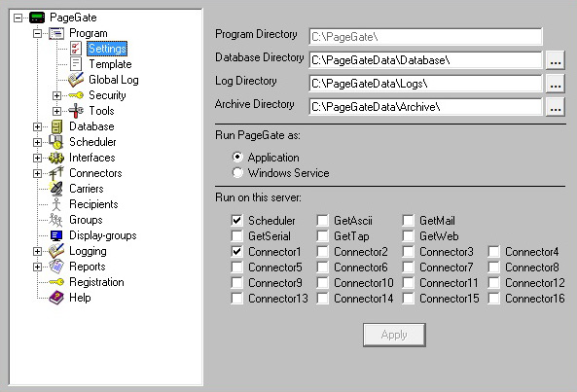Expand the Reports tree node
Viewport: 577px width, 392px height.
pos(37,267)
